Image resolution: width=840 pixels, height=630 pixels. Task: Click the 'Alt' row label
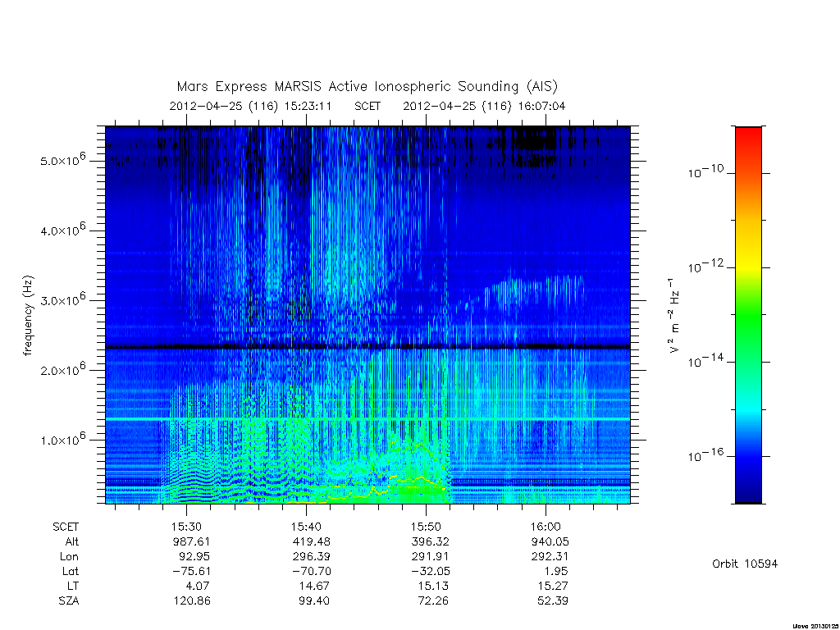pyautogui.click(x=72, y=541)
